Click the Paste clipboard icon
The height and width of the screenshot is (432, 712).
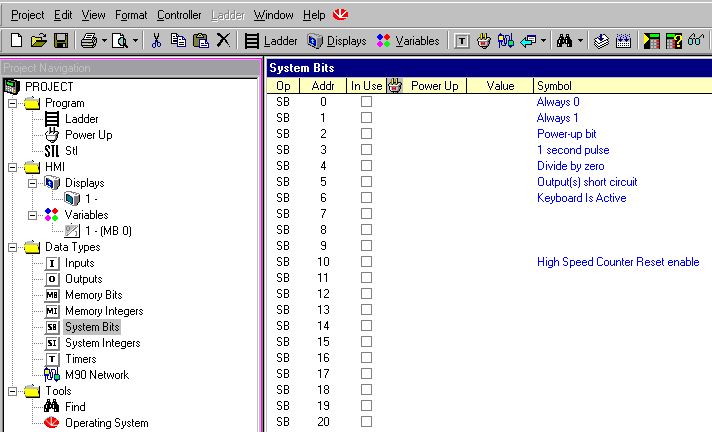(x=200, y=41)
